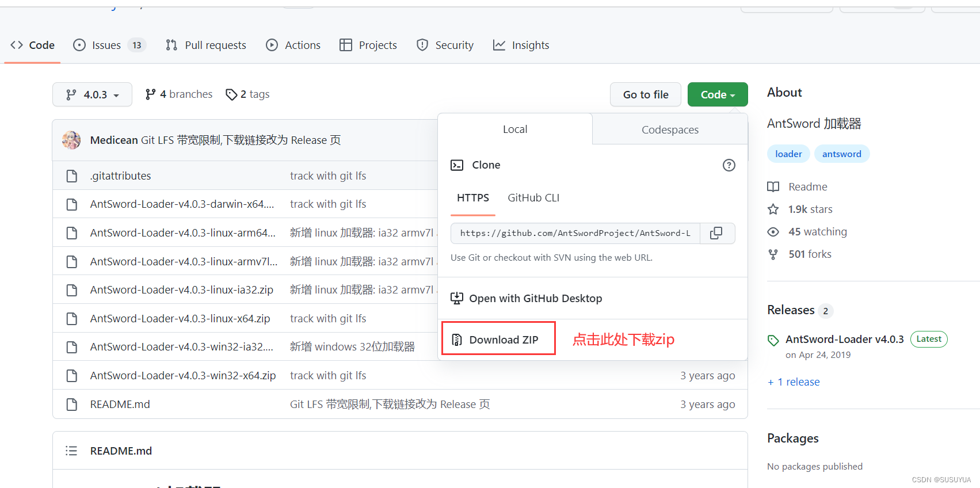Open the Medicean author link
Viewport: 980px width, 488px height.
[x=114, y=140]
